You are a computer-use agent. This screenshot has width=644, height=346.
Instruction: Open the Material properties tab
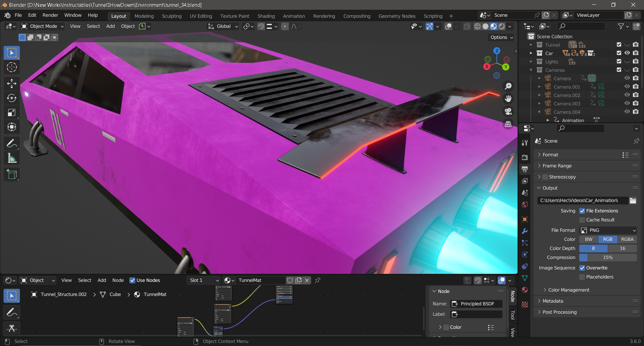coord(525,290)
